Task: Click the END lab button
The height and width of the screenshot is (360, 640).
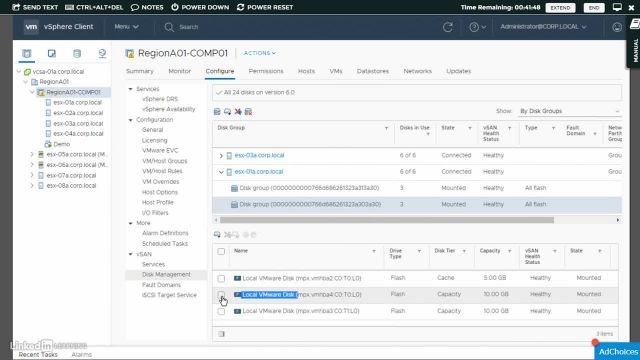Action: 594,8
